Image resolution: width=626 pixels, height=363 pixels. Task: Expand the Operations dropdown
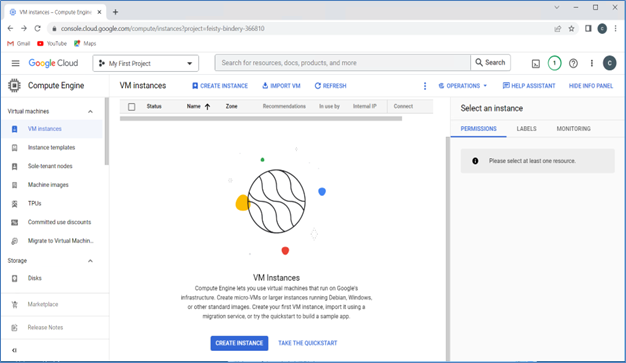(463, 86)
